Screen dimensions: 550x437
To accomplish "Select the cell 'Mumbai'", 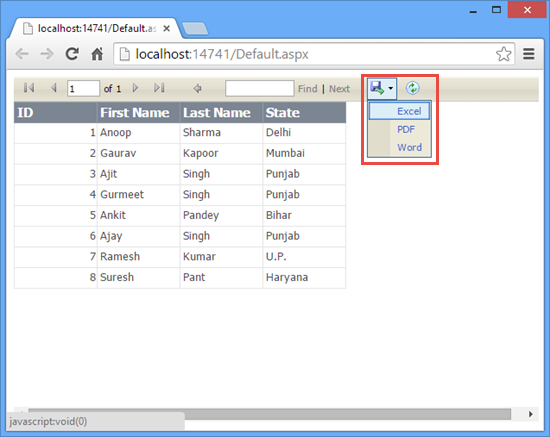I will [304, 153].
